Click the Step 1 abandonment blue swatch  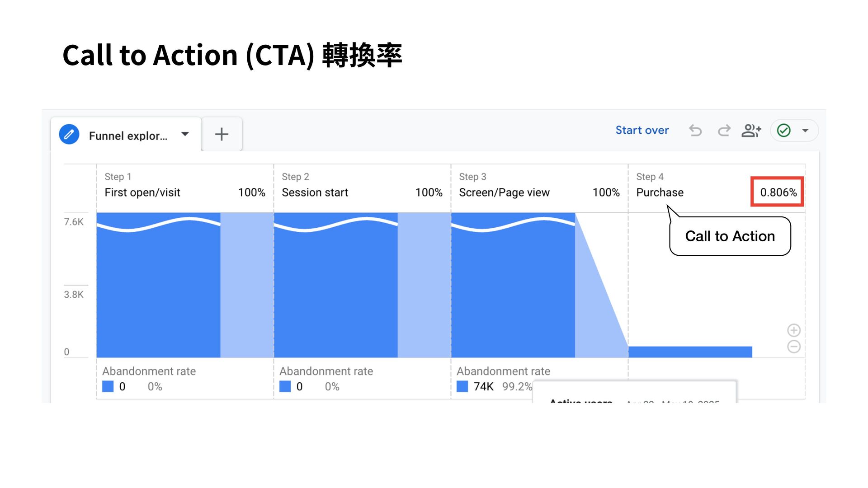click(x=108, y=386)
